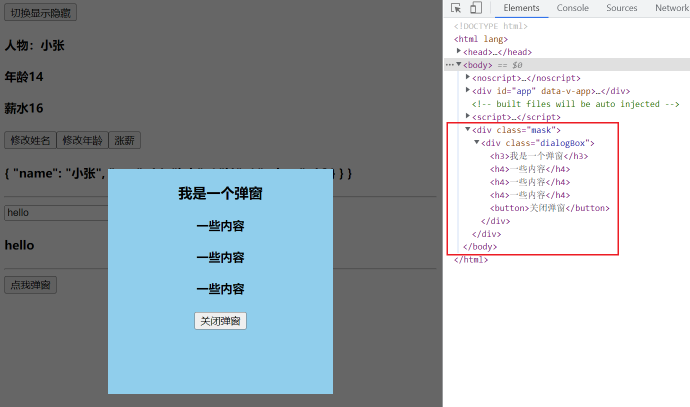Expand the noscript element node

pyautogui.click(x=468, y=77)
